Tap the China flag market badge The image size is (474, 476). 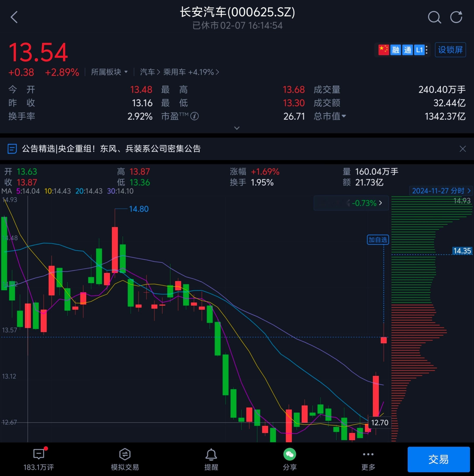pyautogui.click(x=384, y=50)
